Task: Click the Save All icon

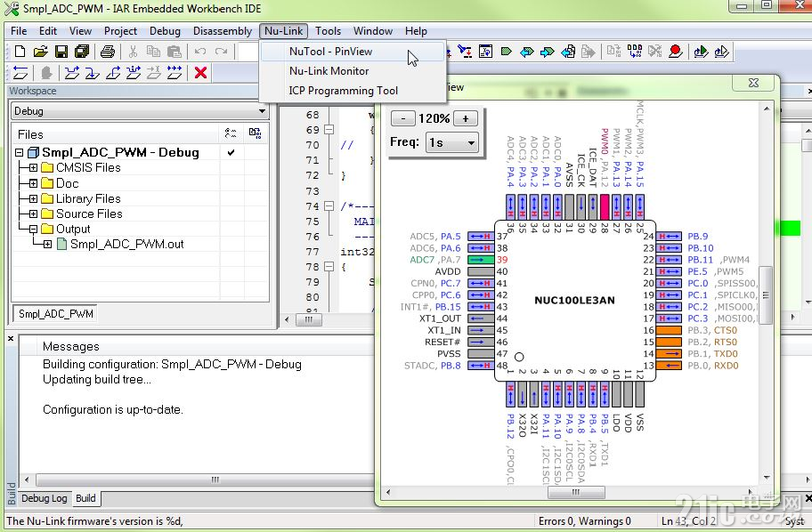Action: pyautogui.click(x=82, y=52)
